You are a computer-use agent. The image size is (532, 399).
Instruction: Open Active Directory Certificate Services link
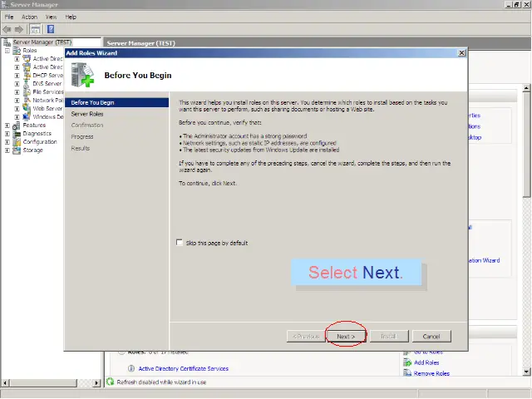(183, 368)
